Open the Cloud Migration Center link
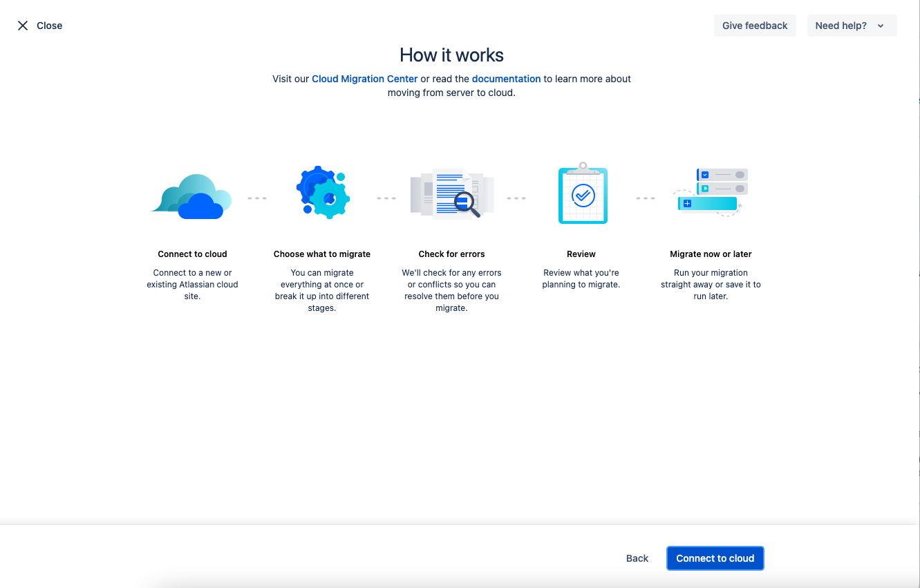This screenshot has width=920, height=588. pyautogui.click(x=365, y=79)
